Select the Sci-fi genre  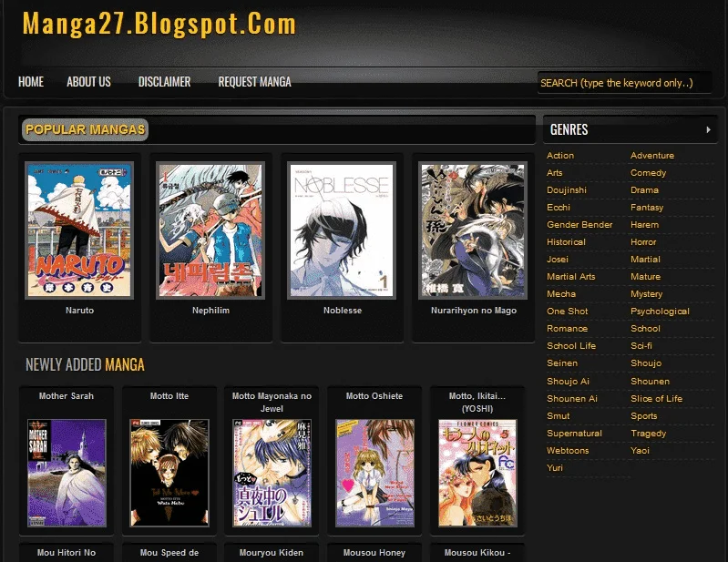pyautogui.click(x=641, y=346)
